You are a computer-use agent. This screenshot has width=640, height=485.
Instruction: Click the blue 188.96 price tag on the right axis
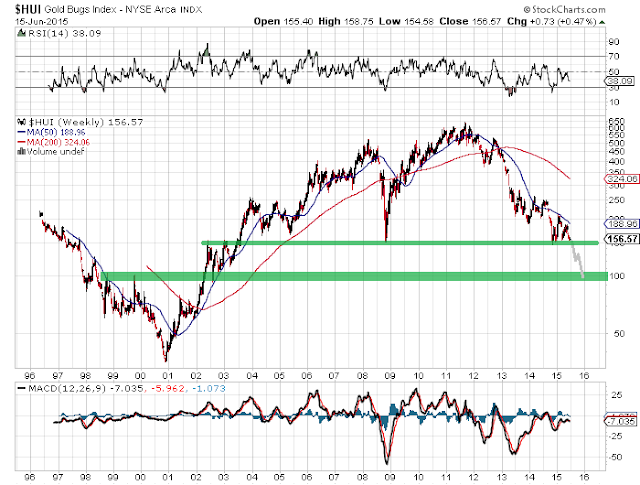620,224
